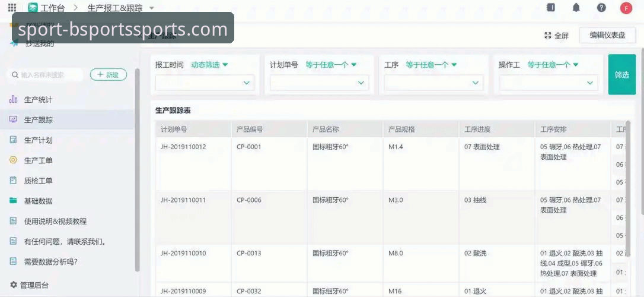Viewport: 644px width, 297px height.
Task: Click the sidebar name search input
Action: [45, 75]
